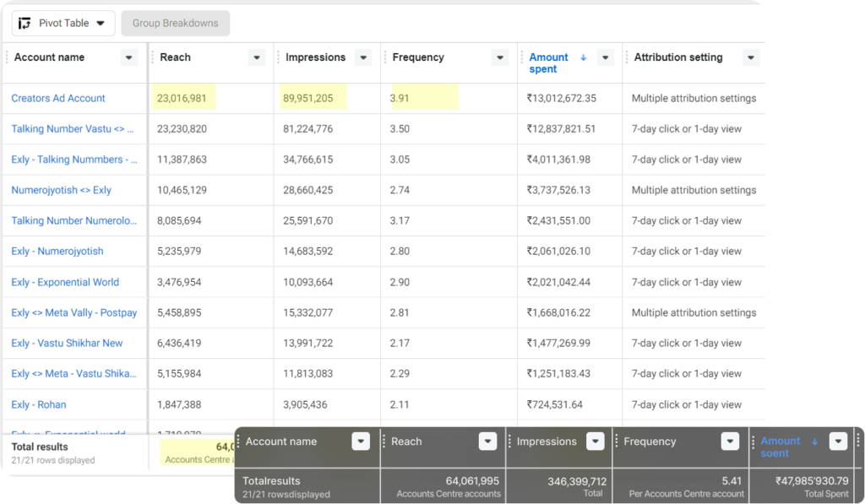The image size is (865, 504).
Task: Select the amount ₹2,061,026.10
Action: (x=558, y=252)
